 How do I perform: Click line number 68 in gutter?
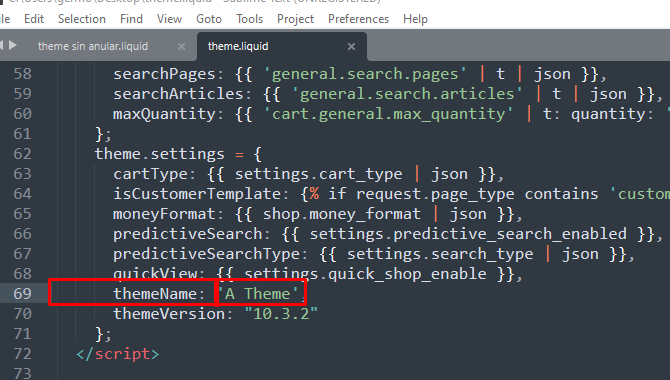(x=23, y=274)
